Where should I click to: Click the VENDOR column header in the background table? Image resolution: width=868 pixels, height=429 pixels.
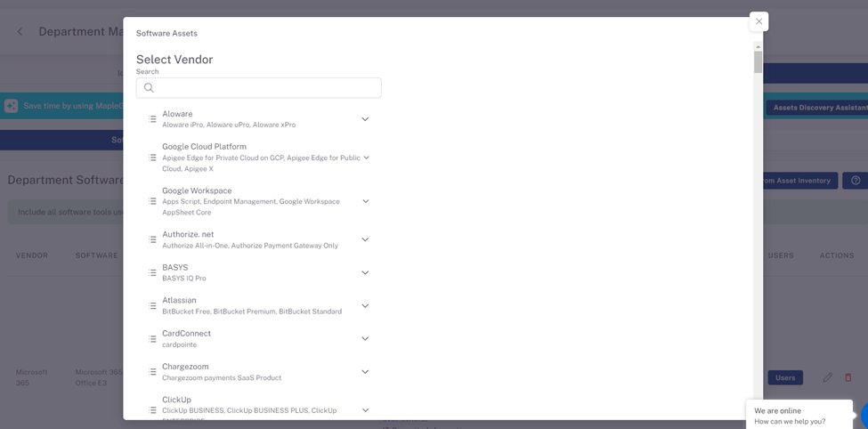(x=31, y=255)
